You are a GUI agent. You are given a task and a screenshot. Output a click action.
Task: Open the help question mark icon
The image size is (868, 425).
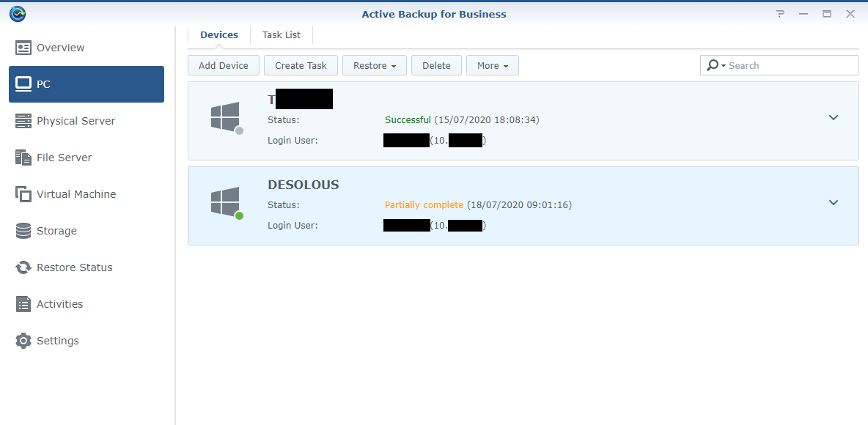[x=781, y=15]
